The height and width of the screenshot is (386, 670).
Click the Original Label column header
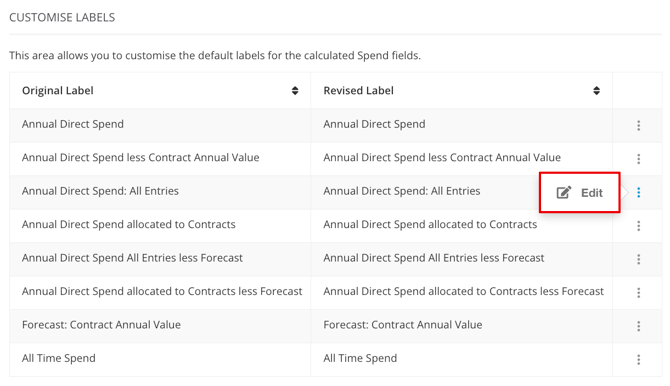(x=58, y=91)
